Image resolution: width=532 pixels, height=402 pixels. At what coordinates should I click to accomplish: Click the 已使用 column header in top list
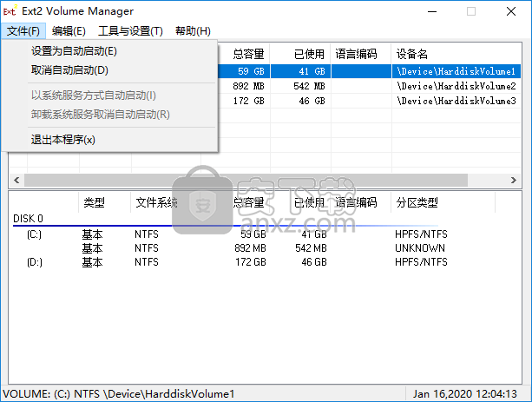tap(309, 54)
